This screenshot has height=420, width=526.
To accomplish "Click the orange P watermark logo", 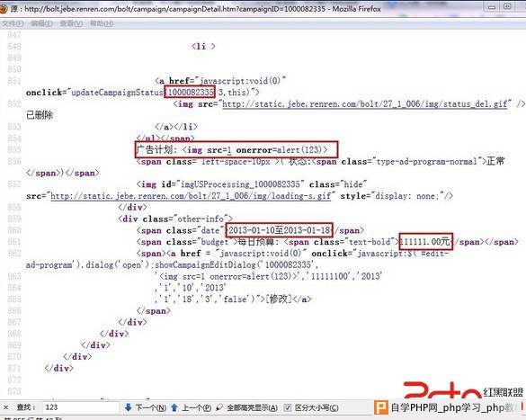I will 380,408.
